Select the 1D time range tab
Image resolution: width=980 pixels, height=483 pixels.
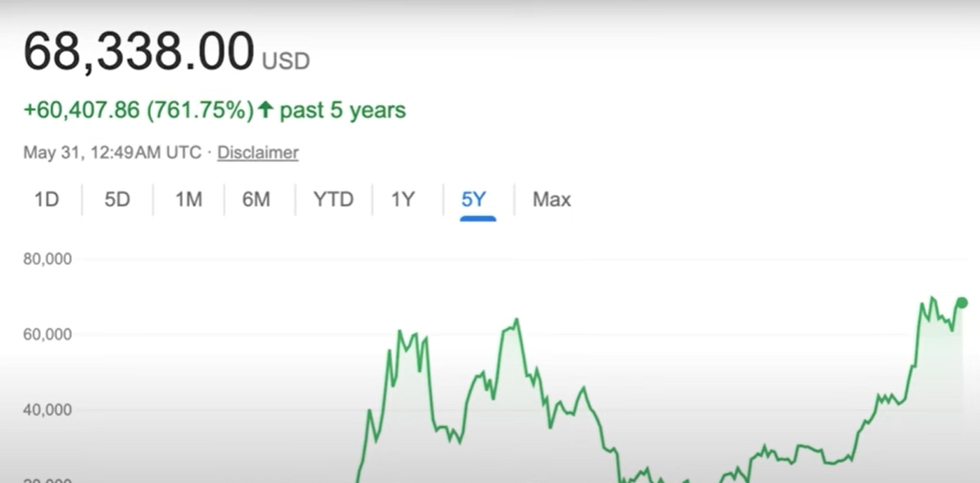tap(47, 200)
